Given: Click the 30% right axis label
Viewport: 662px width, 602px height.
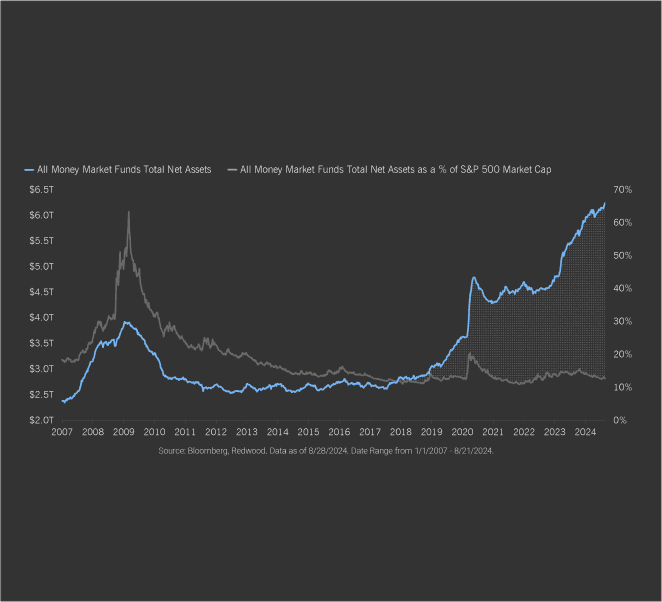Looking at the screenshot, I should tap(623, 321).
